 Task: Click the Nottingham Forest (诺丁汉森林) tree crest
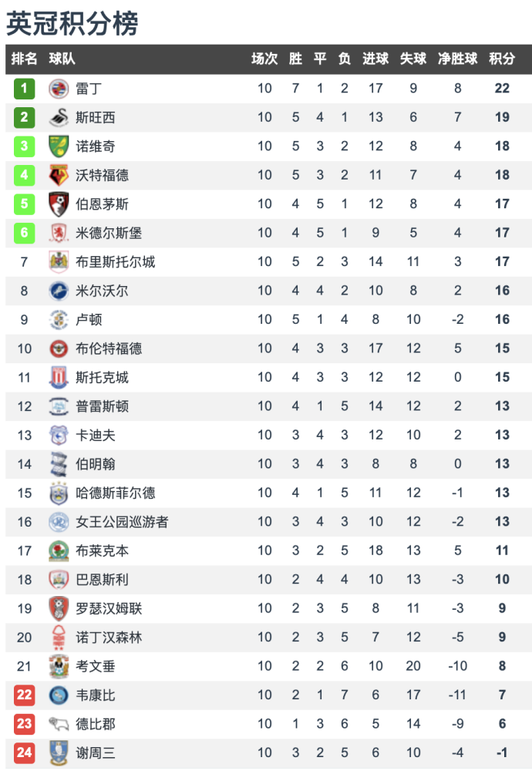59,638
